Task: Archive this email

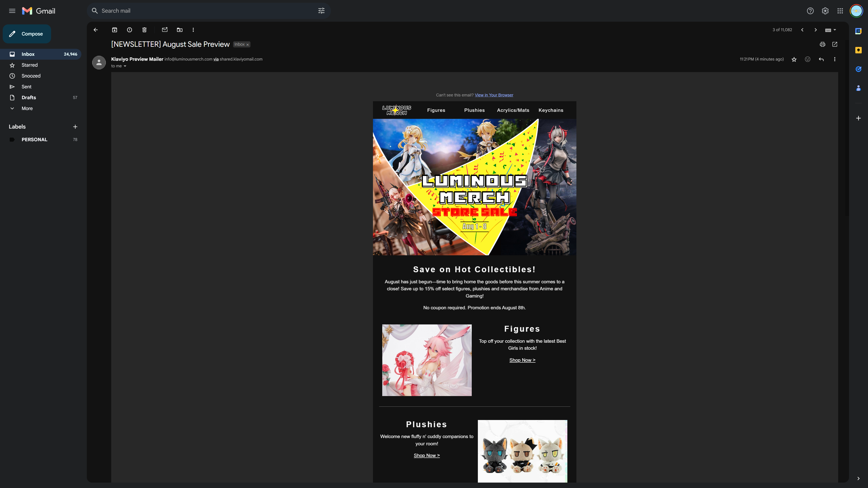Action: (x=115, y=30)
